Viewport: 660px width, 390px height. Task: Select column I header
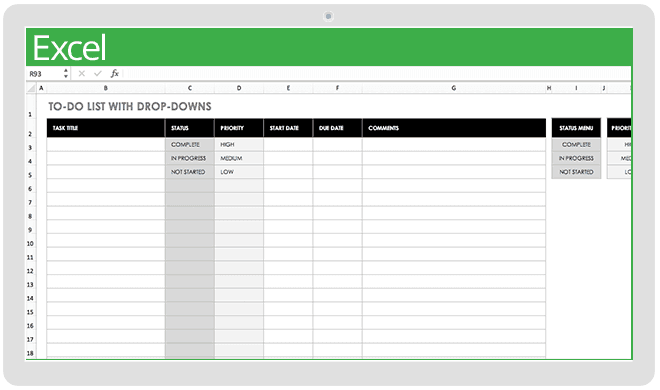(576, 88)
